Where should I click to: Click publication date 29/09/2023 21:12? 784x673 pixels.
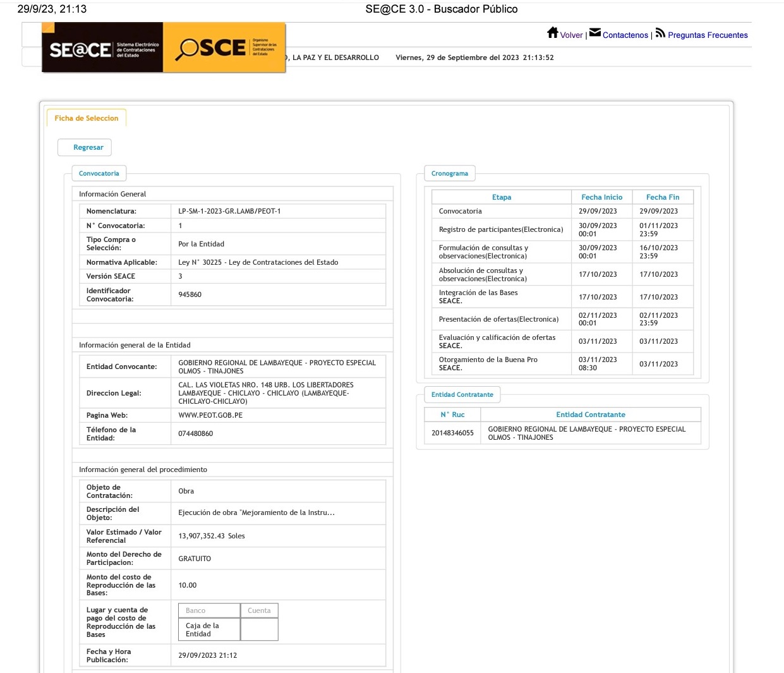[x=207, y=655]
